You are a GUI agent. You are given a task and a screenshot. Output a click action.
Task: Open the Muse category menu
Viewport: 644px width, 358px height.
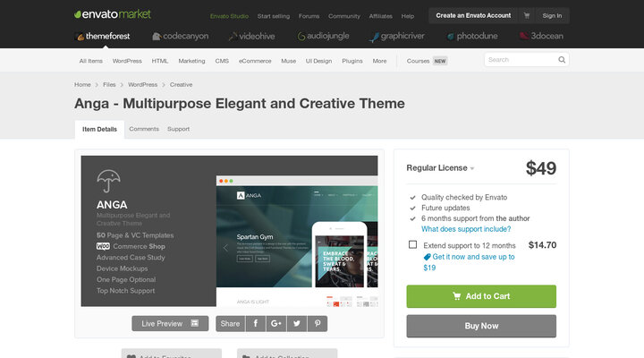288,61
